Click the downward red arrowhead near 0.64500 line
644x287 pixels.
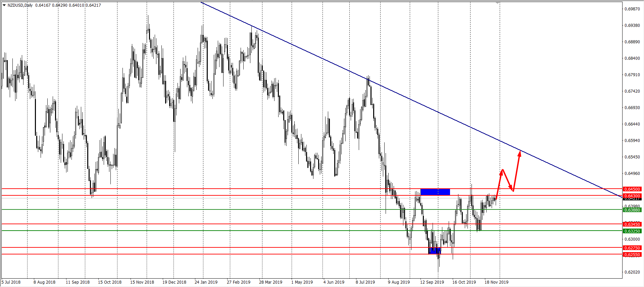click(512, 189)
